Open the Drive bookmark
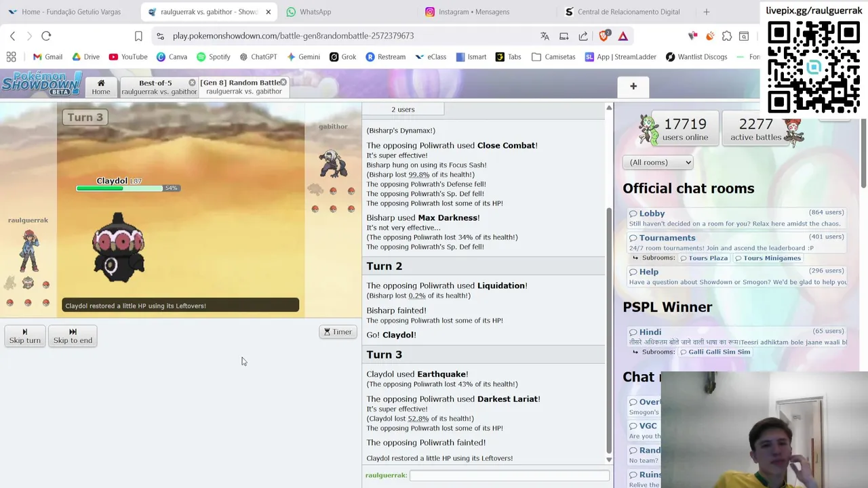Screen dimensions: 868x488 pyautogui.click(x=85, y=57)
